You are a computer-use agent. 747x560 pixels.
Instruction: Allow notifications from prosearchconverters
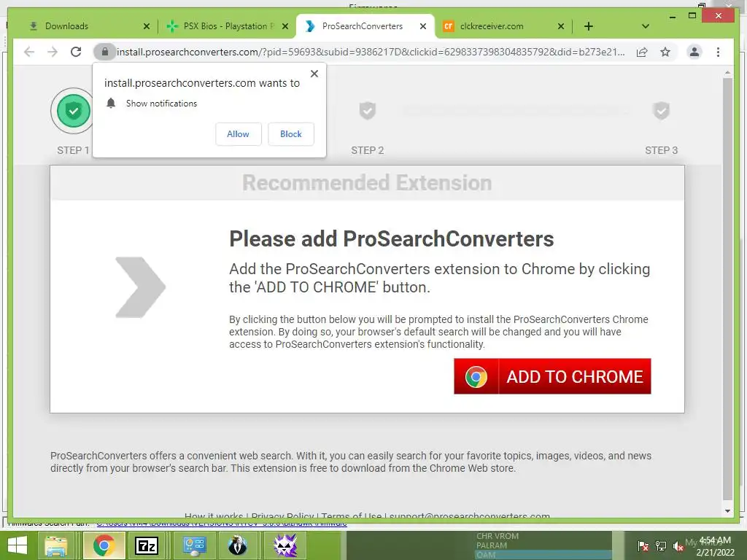pos(239,134)
